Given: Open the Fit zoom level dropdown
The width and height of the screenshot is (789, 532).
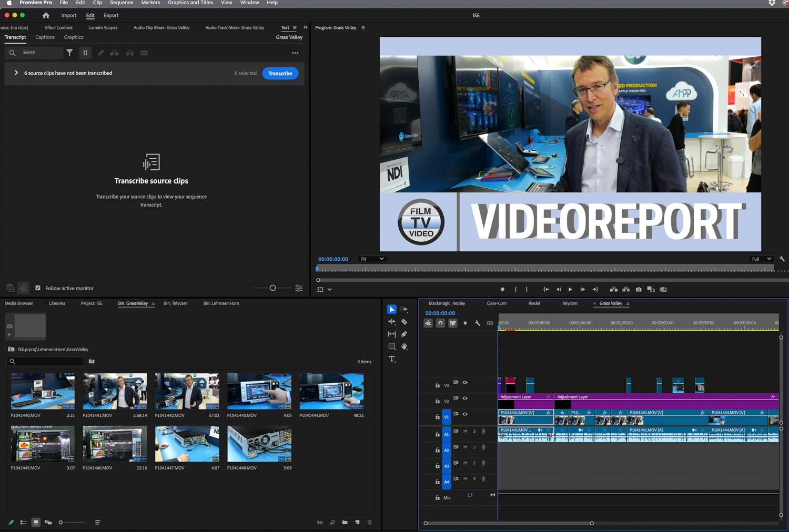Looking at the screenshot, I should coord(372,259).
